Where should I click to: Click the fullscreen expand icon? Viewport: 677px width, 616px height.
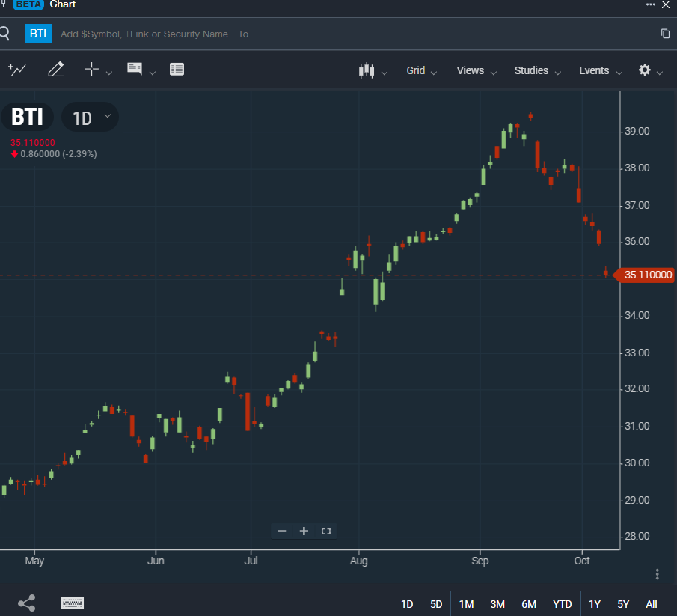tap(326, 531)
